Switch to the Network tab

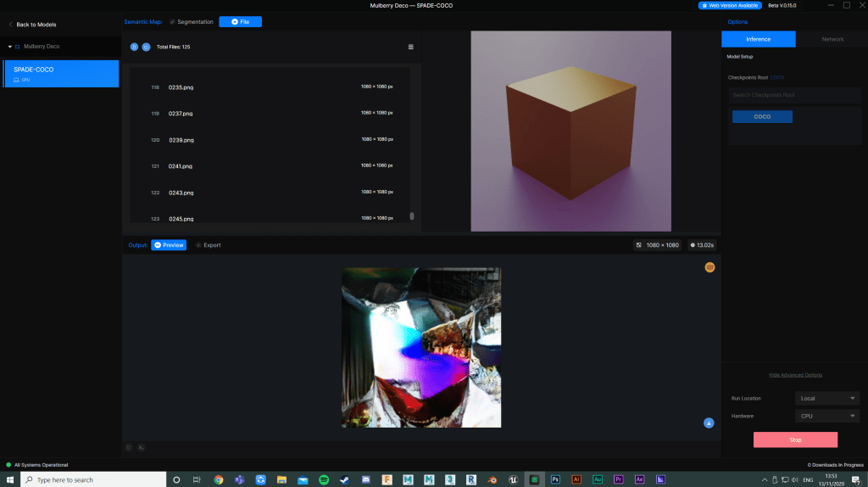[832, 39]
